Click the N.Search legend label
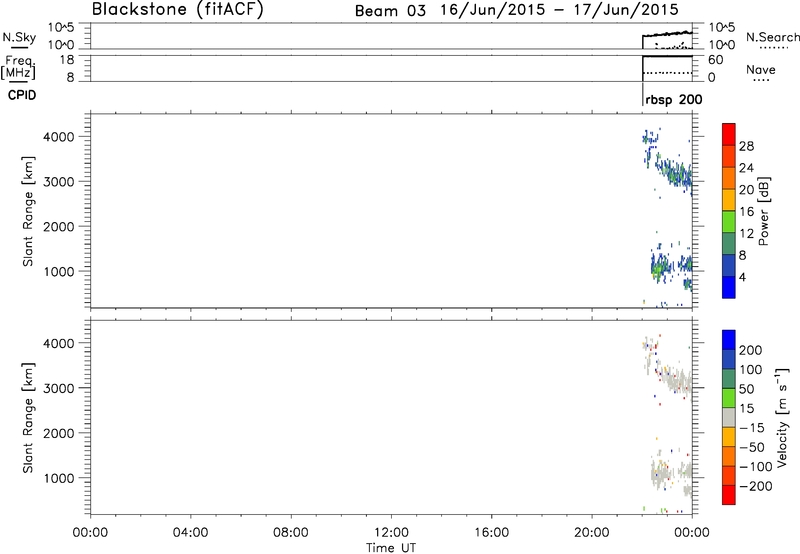Image resolution: width=800 pixels, height=554 pixels. point(772,37)
